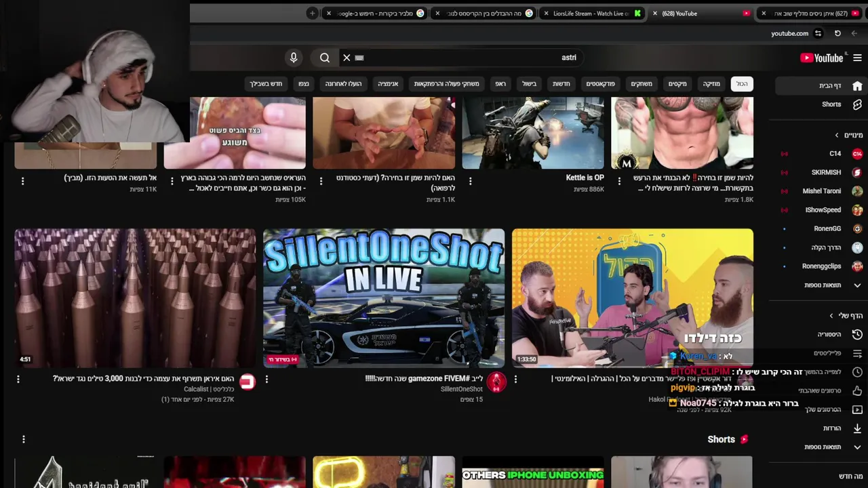Image resolution: width=868 pixels, height=488 pixels.
Task: Select the הכול filter chip
Action: click(x=742, y=84)
